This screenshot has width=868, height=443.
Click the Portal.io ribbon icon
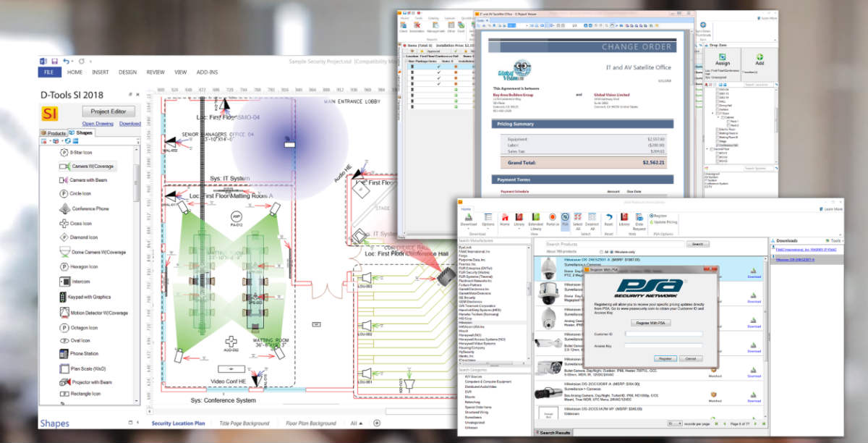coord(553,220)
